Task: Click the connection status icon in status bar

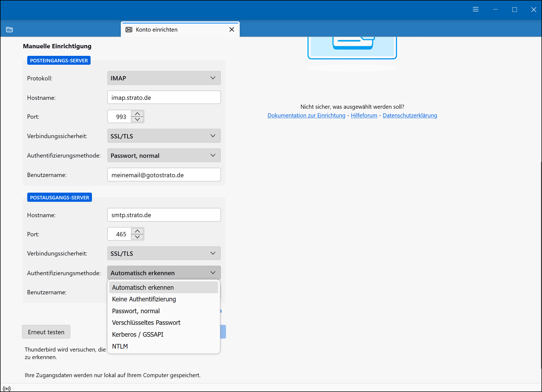Action: pyautogui.click(x=7, y=388)
